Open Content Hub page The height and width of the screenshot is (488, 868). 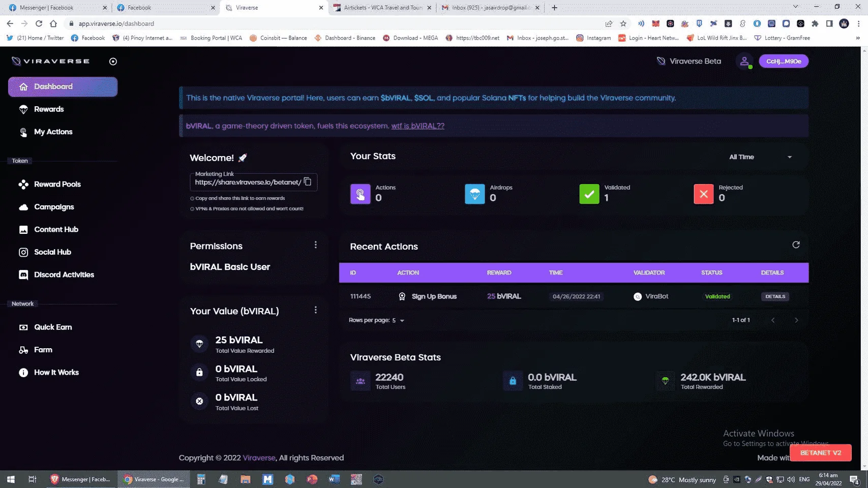tap(56, 230)
